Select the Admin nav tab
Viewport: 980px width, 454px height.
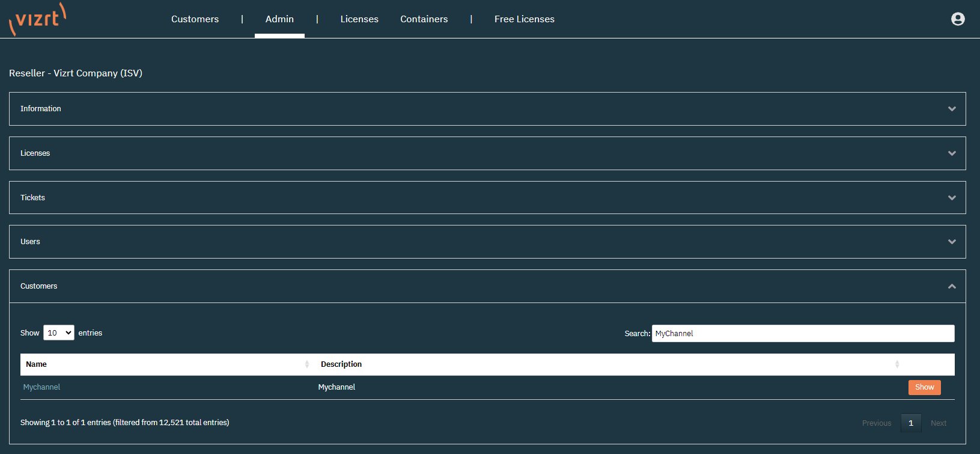coord(279,19)
